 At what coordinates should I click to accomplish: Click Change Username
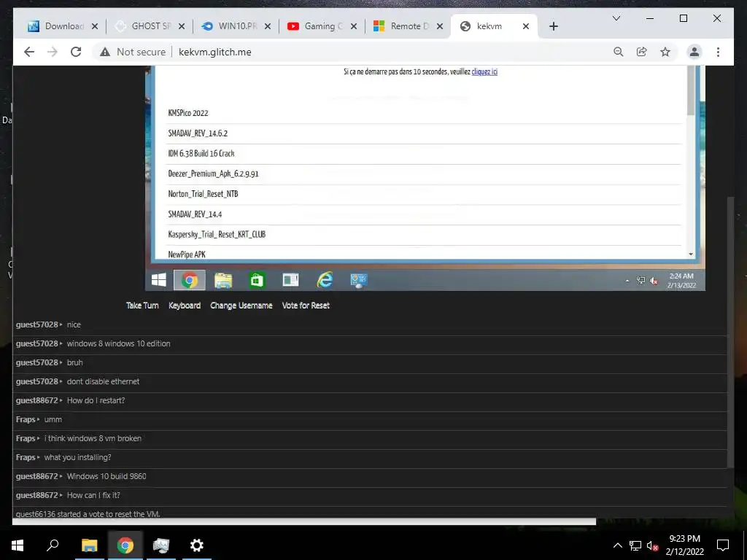[x=241, y=306]
